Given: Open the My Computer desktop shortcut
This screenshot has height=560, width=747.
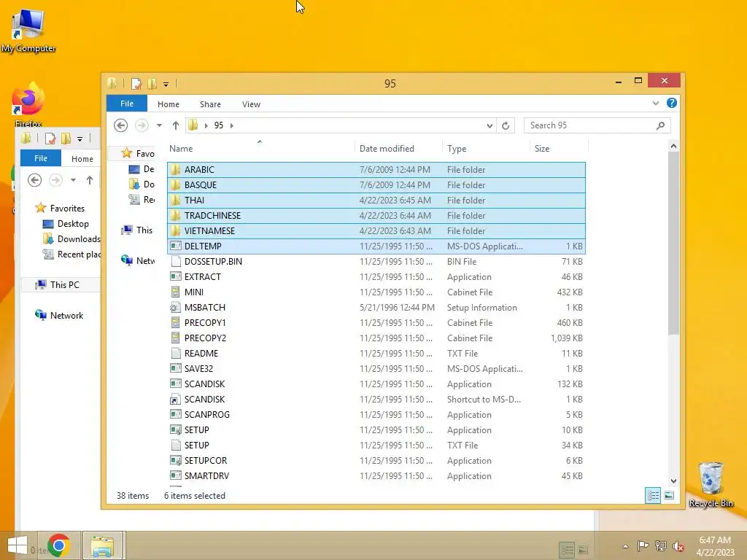Looking at the screenshot, I should [x=28, y=31].
